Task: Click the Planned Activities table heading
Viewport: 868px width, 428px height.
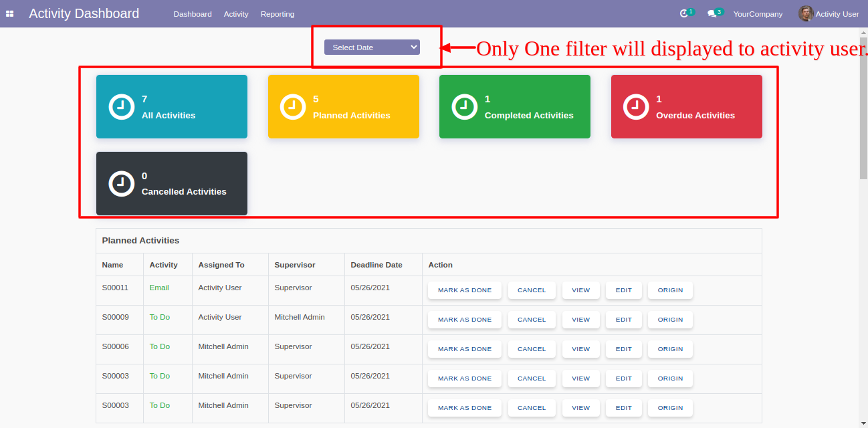Action: pos(140,240)
